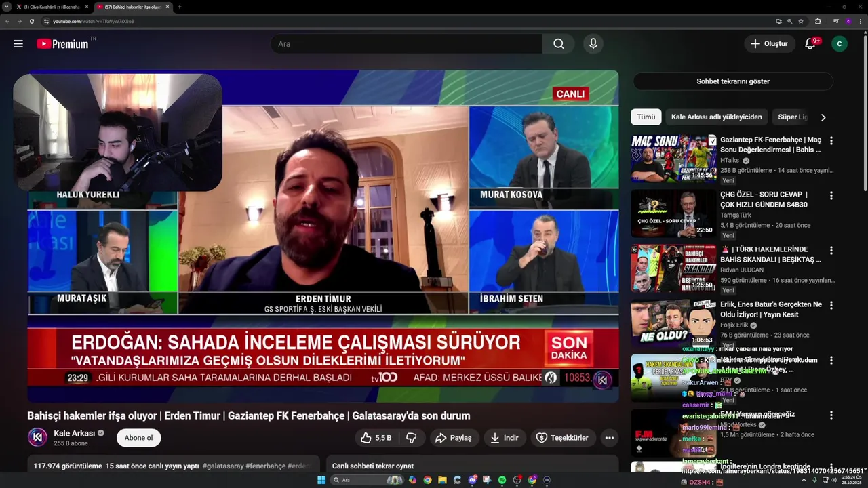
Task: Go to the YouTube Premium home logo
Action: [63, 44]
